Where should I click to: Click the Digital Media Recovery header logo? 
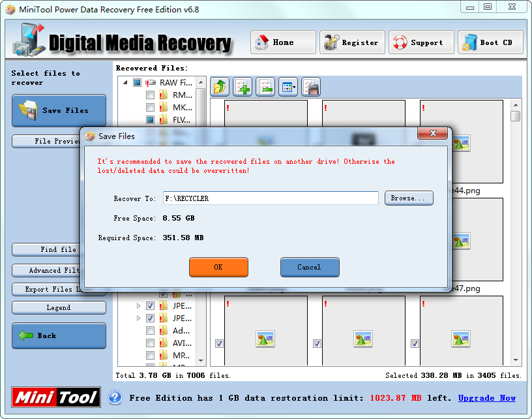click(122, 40)
